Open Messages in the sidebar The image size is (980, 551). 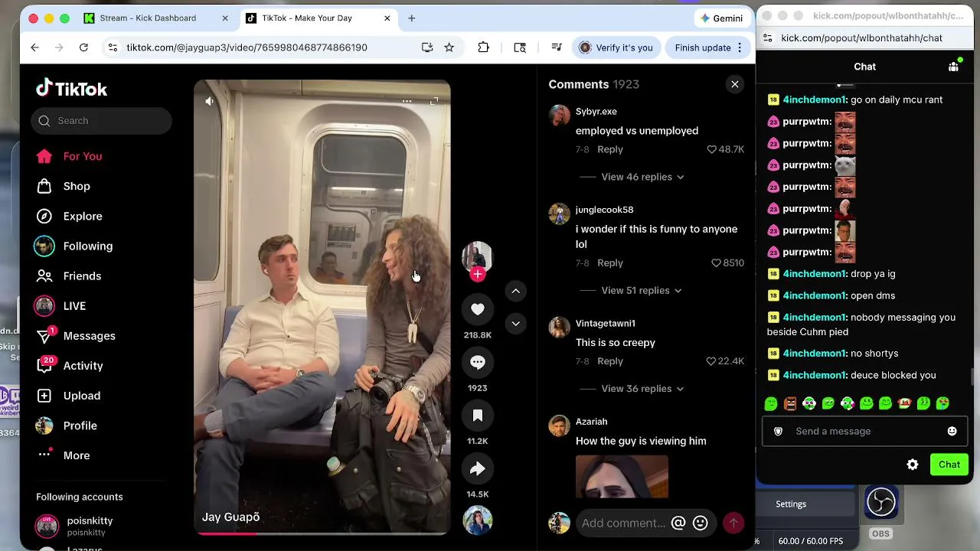89,336
